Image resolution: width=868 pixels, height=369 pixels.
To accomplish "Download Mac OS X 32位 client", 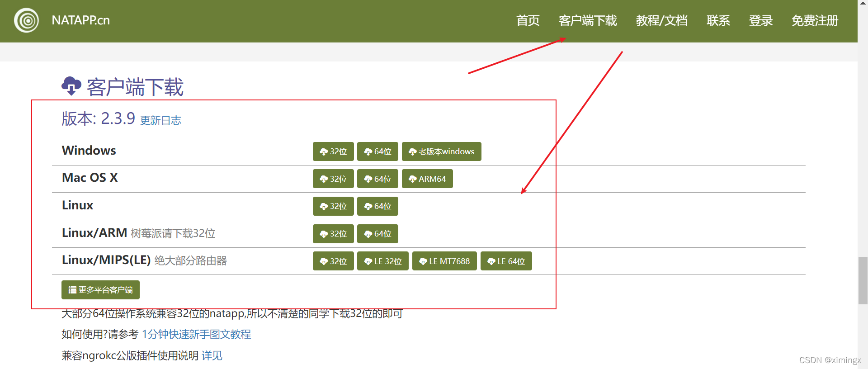I will [x=333, y=179].
